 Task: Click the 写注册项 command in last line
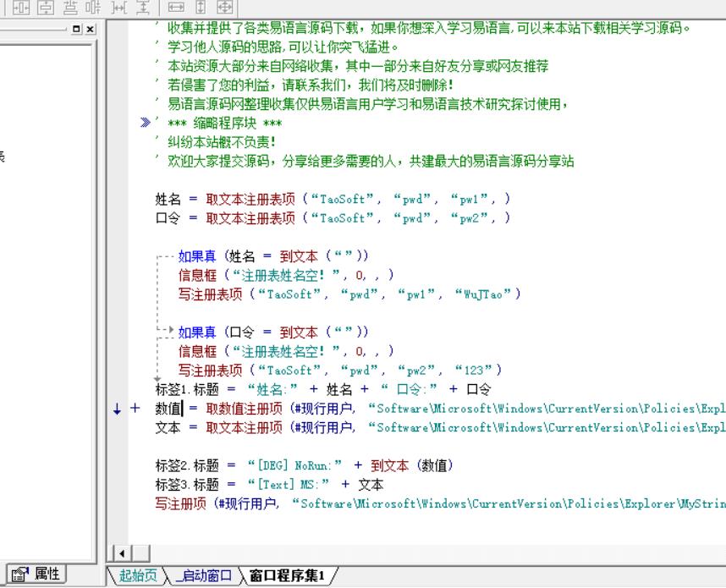179,504
